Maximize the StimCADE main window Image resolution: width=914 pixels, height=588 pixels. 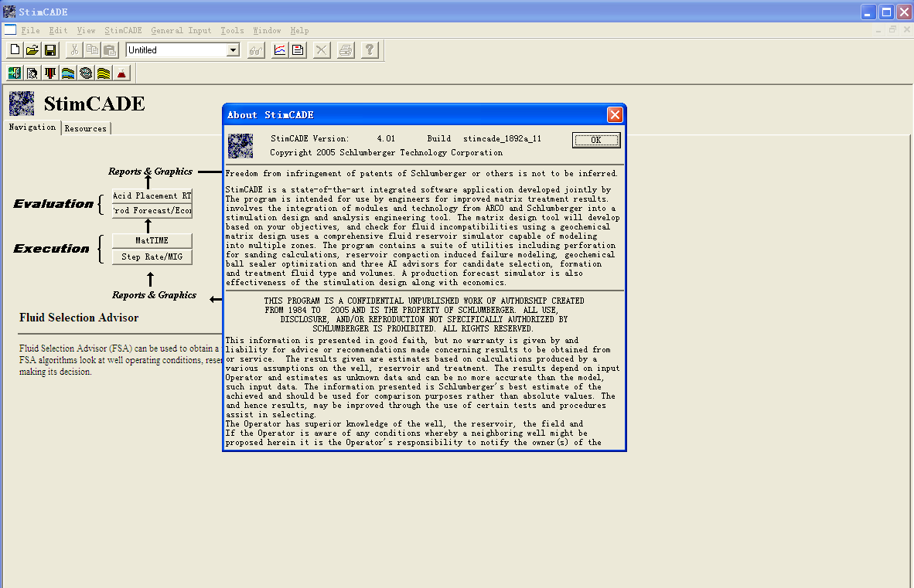coord(886,12)
